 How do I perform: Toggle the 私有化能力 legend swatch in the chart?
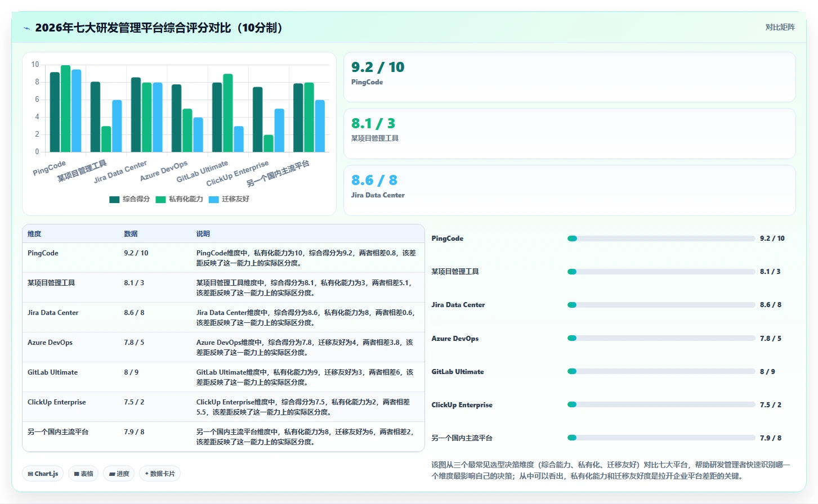pyautogui.click(x=160, y=199)
